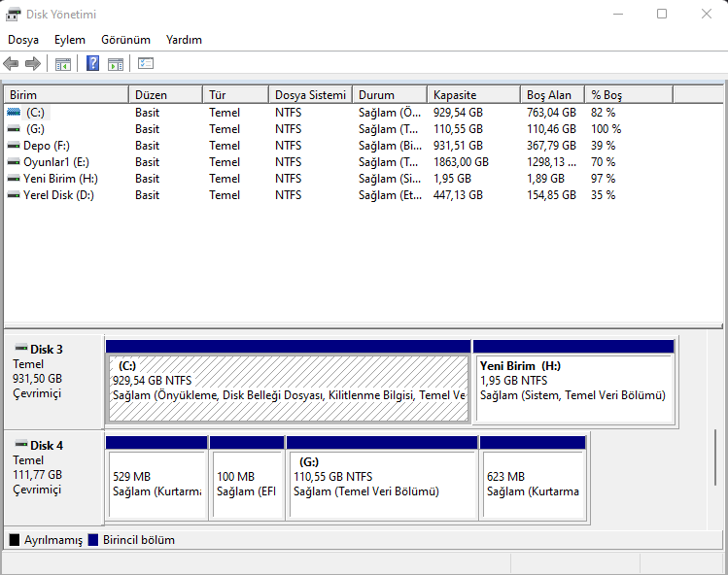Viewport: 728px width, 575px height.
Task: Click the 1,89 GB free space cell
Action: 545,179
